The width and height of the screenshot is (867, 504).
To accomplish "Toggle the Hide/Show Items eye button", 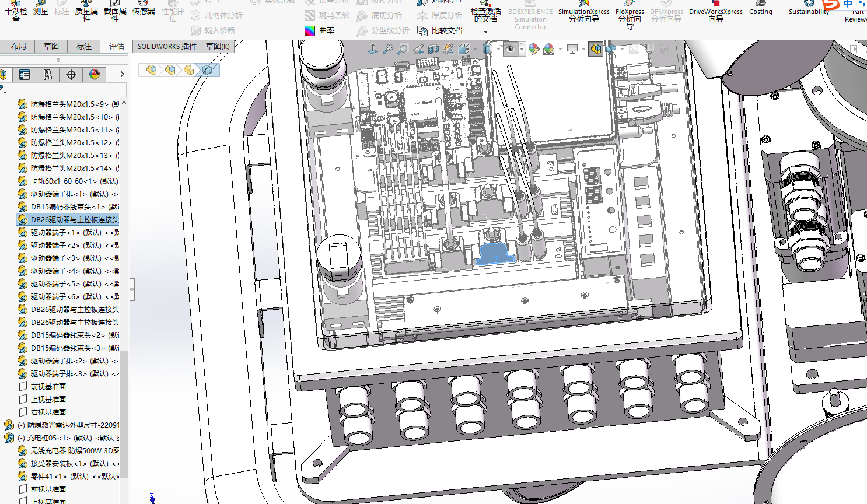I will (510, 50).
